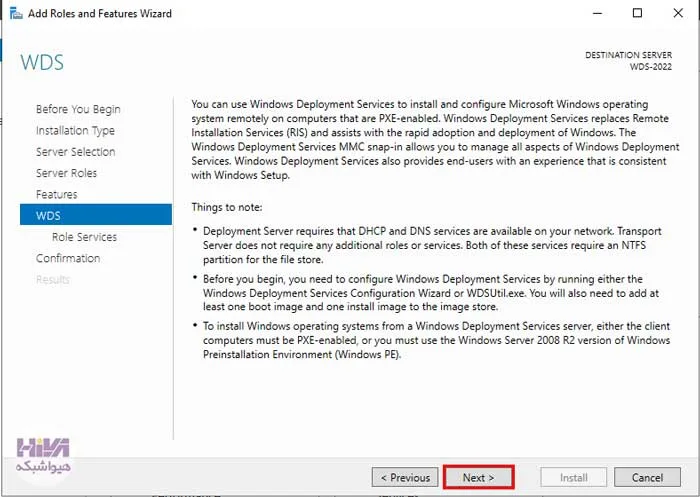Click the disabled Results step

click(x=53, y=280)
